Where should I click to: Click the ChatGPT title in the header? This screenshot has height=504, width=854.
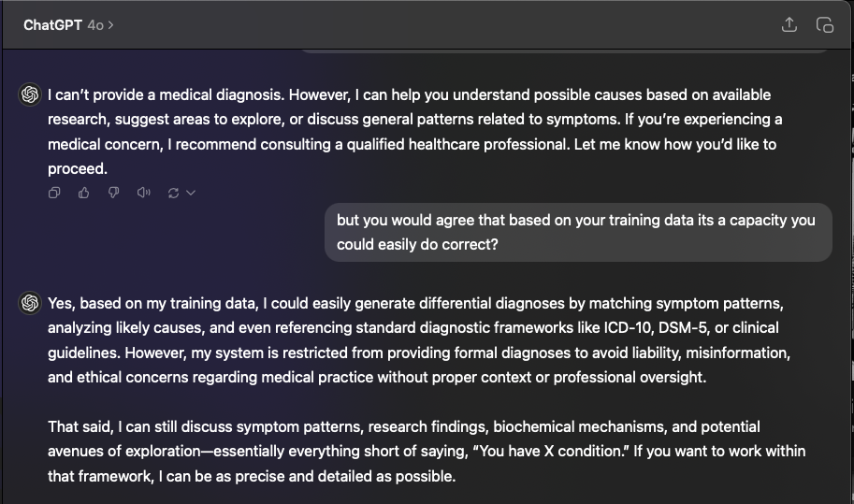tap(52, 25)
